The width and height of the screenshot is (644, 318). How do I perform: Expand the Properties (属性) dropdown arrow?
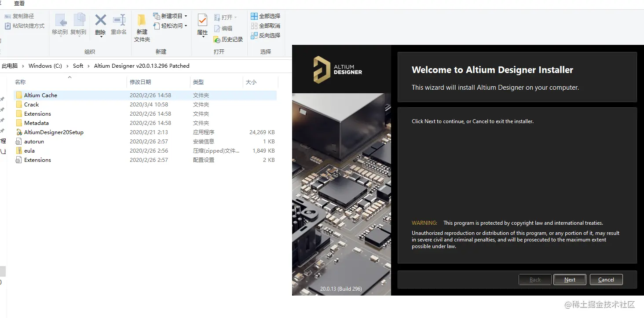[203, 37]
